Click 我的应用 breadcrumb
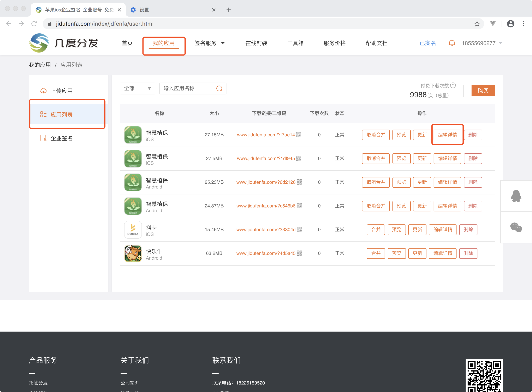The width and height of the screenshot is (532, 392). (40, 65)
